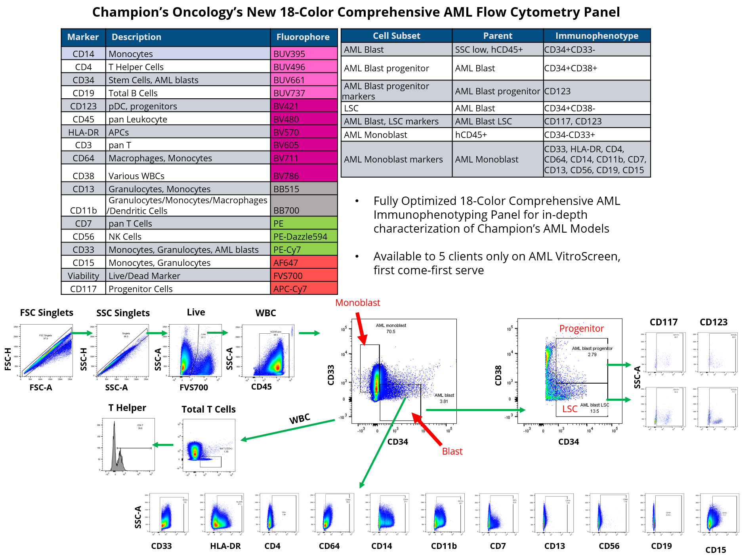Click the BV421 magenta fluorophore cell
The width and height of the screenshot is (752, 560).
pyautogui.click(x=304, y=106)
